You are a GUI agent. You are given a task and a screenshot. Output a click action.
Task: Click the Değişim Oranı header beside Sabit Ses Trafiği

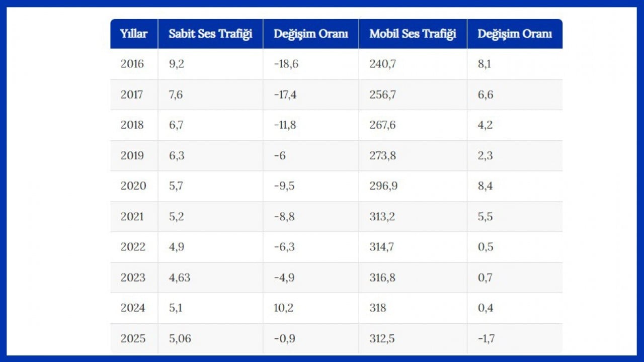click(x=310, y=34)
